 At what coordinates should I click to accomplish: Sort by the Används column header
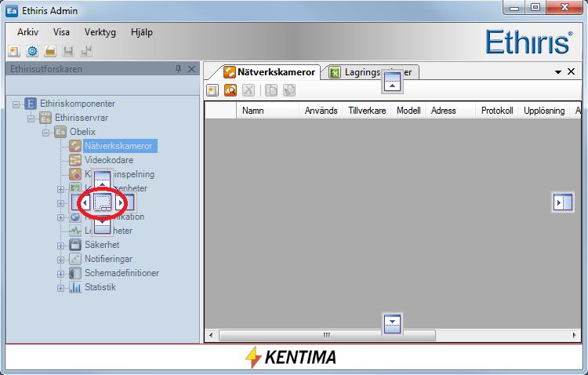[321, 111]
